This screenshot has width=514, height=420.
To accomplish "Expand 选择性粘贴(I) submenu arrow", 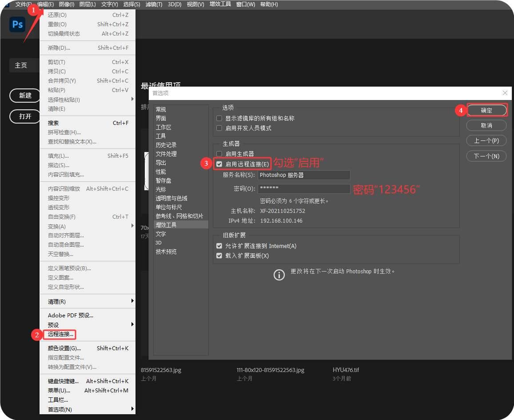I will 132,99.
